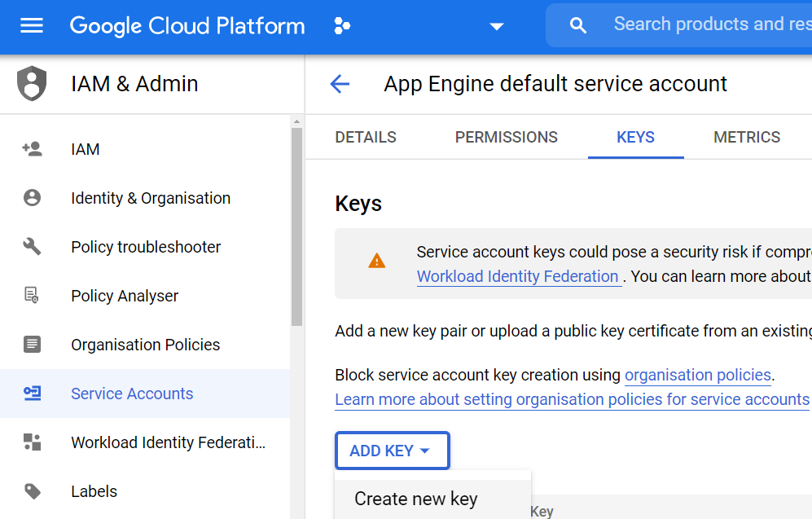Switch to the PERMISSIONS tab
The width and height of the screenshot is (812, 519).
click(506, 137)
